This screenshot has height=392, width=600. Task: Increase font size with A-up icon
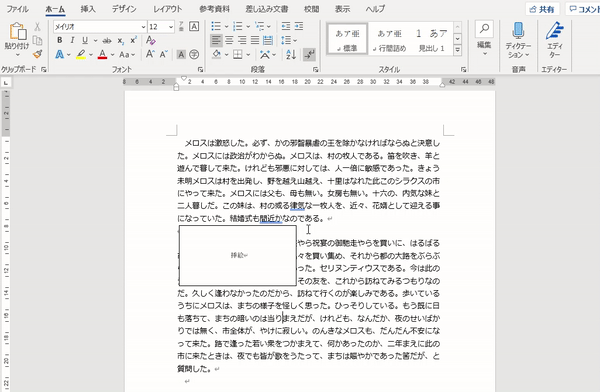pyautogui.click(x=150, y=54)
